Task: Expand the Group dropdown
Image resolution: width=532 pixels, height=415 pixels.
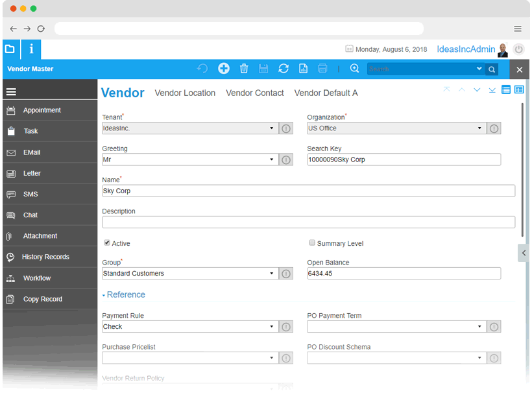Action: click(272, 274)
